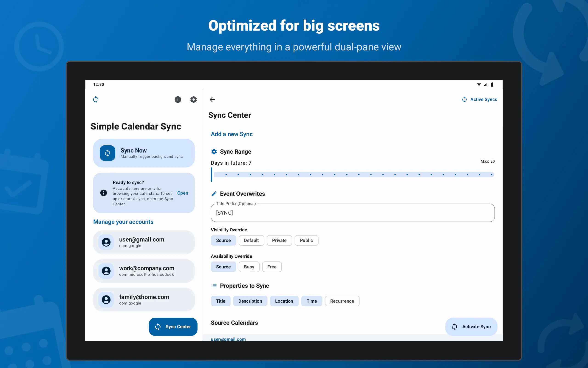Click the avatar icon for work@company.com
Screen dimensions: 588x368
click(106, 271)
